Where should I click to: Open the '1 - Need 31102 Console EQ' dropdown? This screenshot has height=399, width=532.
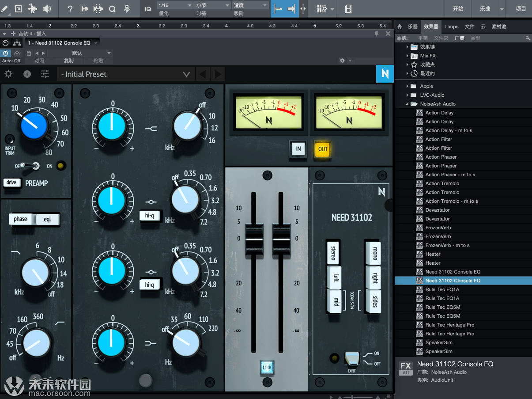[x=62, y=43]
